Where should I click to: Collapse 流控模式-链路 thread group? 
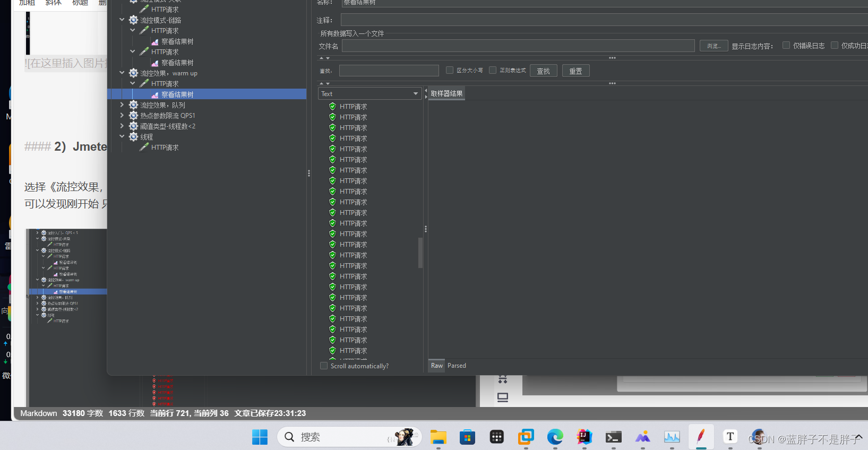pyautogui.click(x=122, y=20)
